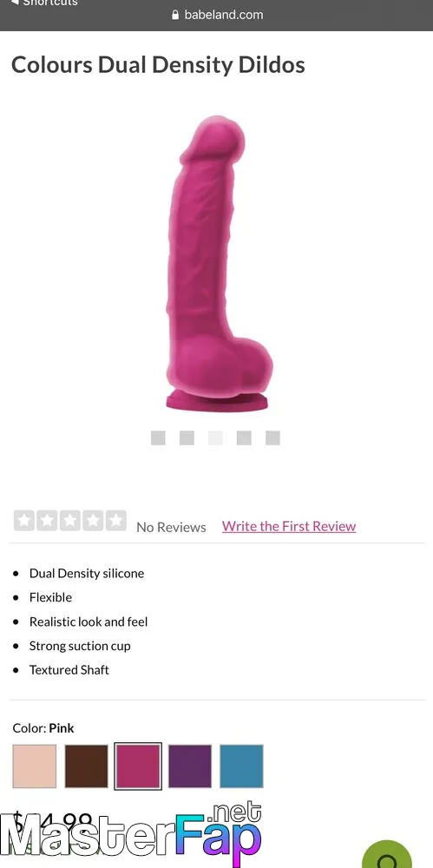Choose the selected pink color swatch
Screen dimensions: 433x868
coord(138,766)
